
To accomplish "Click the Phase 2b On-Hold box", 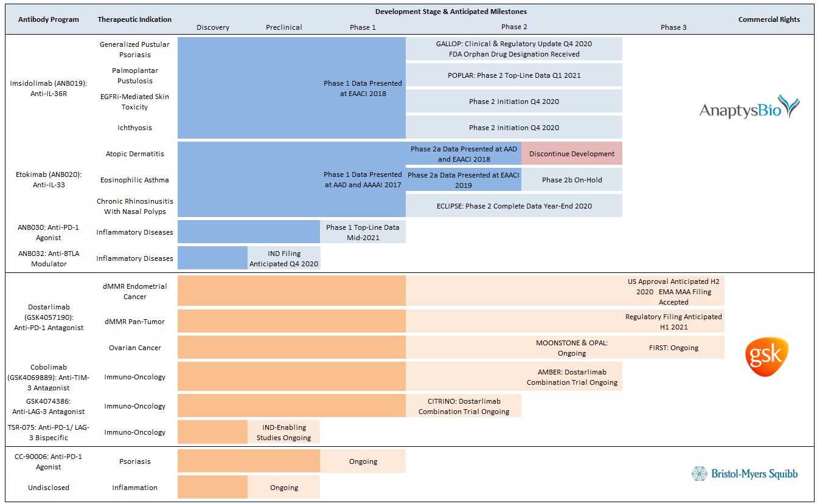I will click(571, 180).
